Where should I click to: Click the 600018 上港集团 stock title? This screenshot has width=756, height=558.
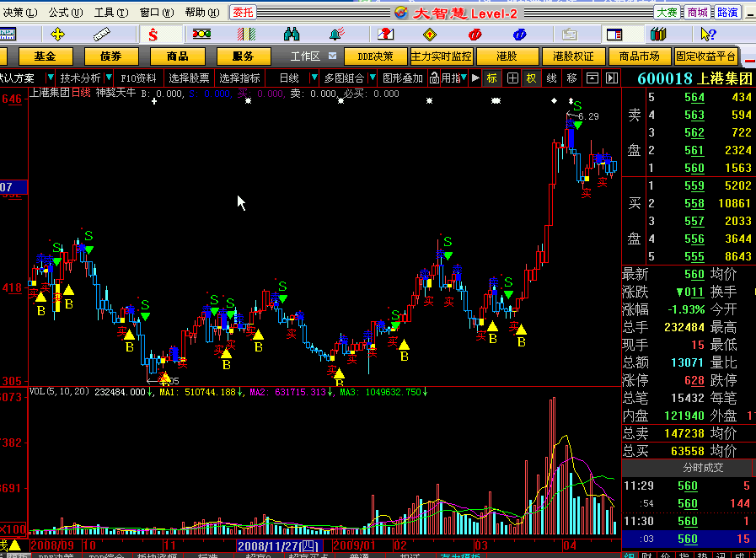pyautogui.click(x=694, y=78)
